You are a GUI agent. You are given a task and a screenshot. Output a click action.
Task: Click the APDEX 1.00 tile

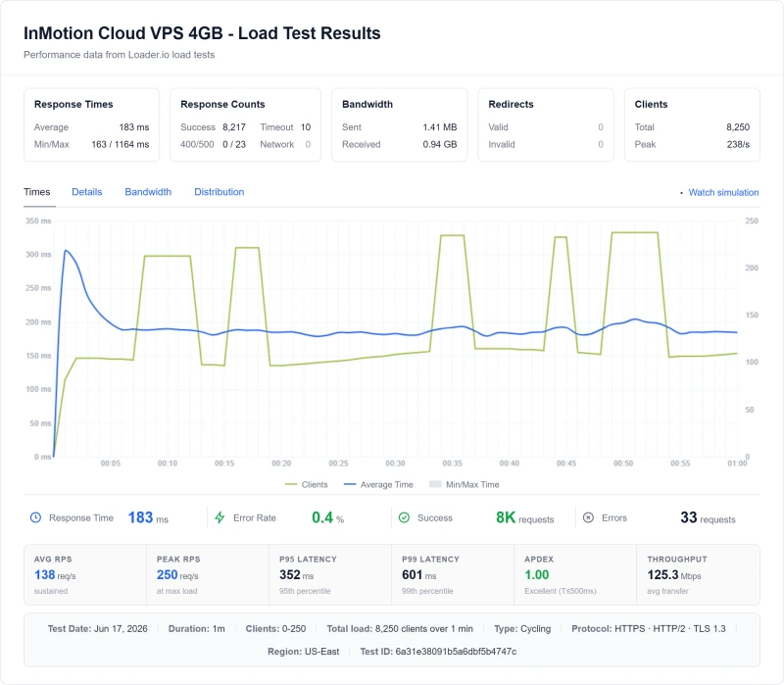click(x=575, y=574)
